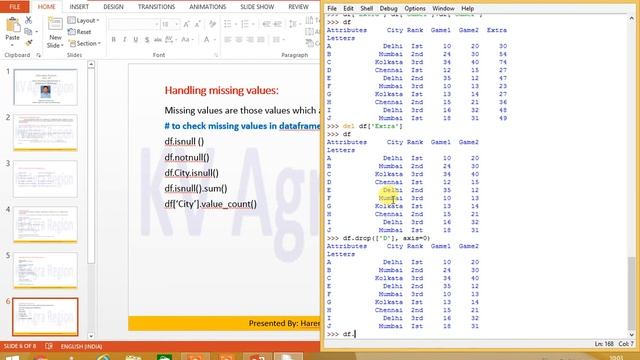This screenshot has height=360, width=640.
Task: Click the Cut scissors icon
Action: [28, 20]
